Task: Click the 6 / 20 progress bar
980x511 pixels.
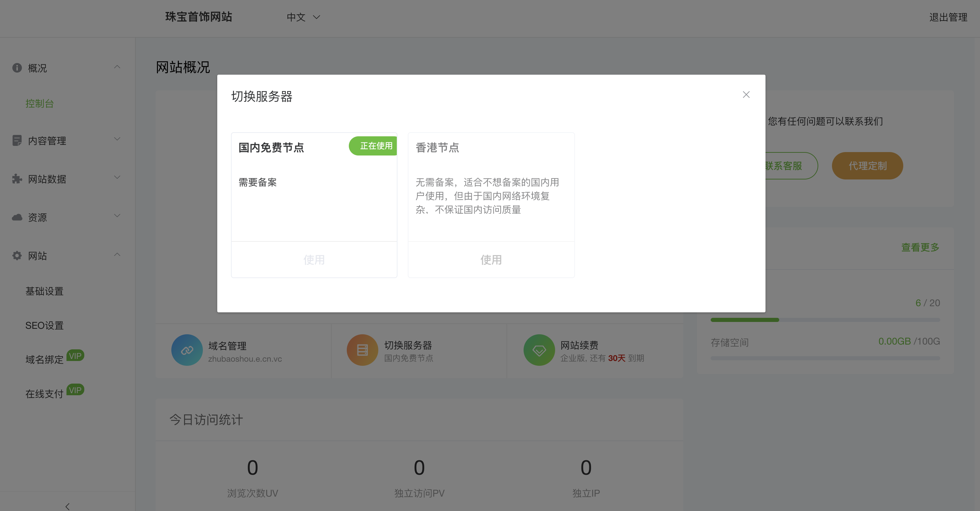Action: pos(825,320)
